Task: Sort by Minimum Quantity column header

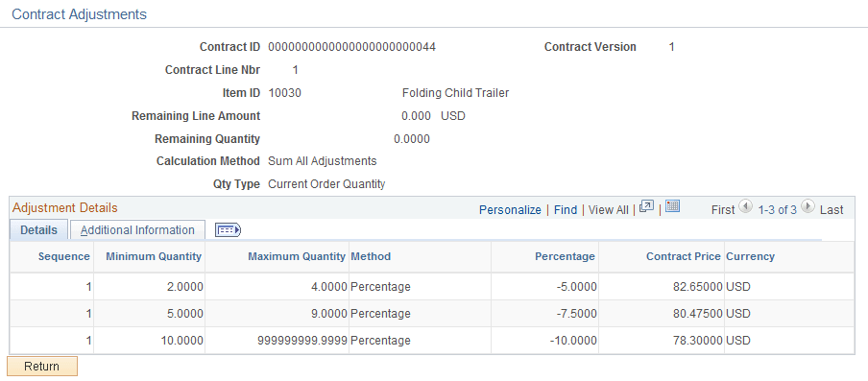Action: point(154,256)
